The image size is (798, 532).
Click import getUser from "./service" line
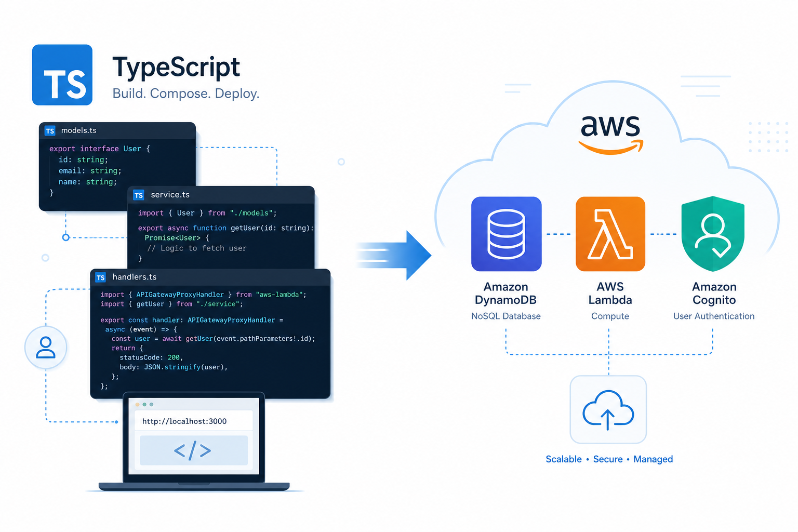(171, 304)
